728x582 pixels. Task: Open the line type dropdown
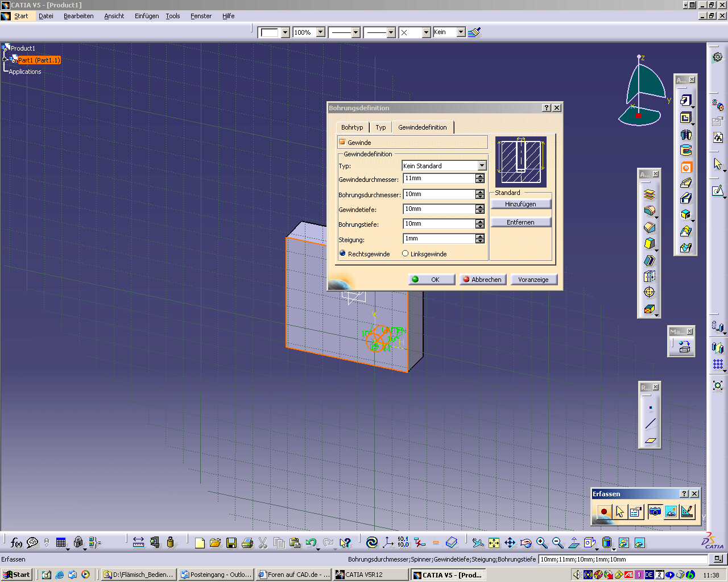[x=391, y=32]
